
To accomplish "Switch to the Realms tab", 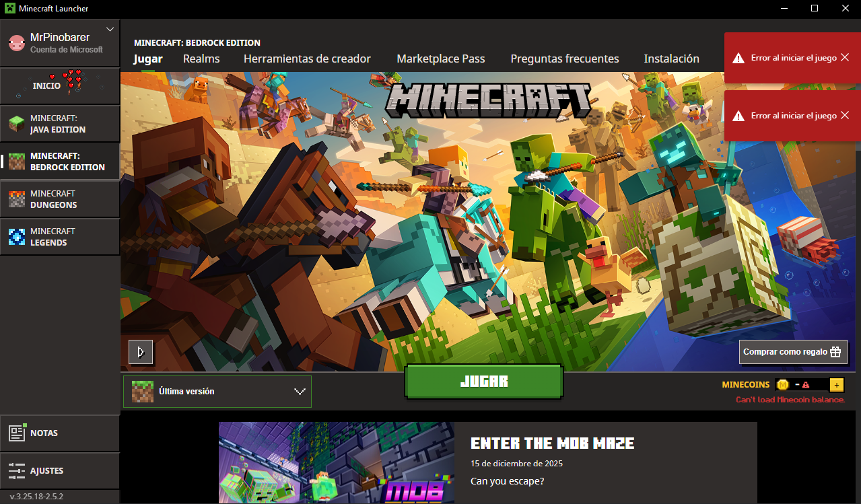I will pos(201,59).
